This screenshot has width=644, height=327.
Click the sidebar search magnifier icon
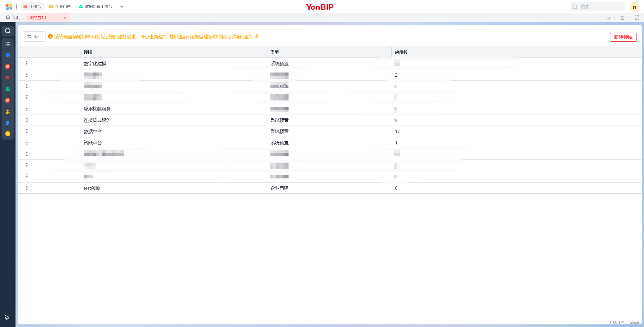tap(8, 31)
